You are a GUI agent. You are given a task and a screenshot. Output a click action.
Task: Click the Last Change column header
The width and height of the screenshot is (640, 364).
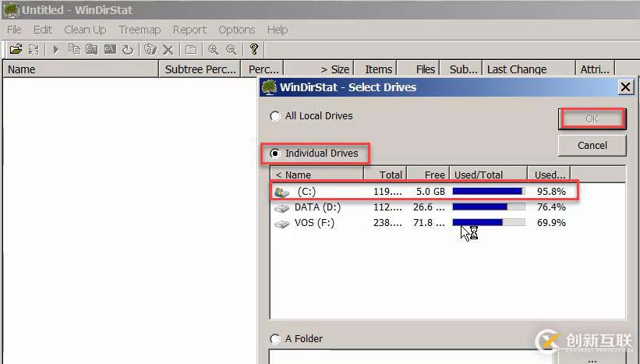pyautogui.click(x=529, y=69)
